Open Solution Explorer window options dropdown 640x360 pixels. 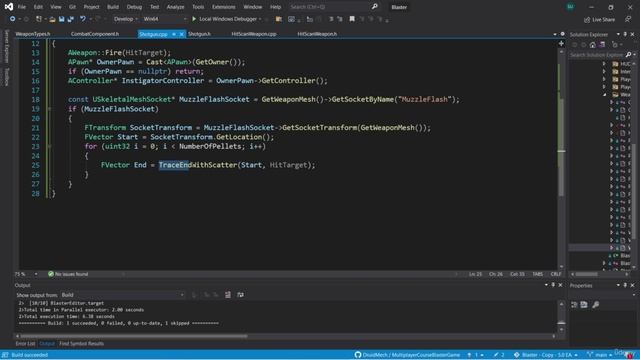pos(618,34)
